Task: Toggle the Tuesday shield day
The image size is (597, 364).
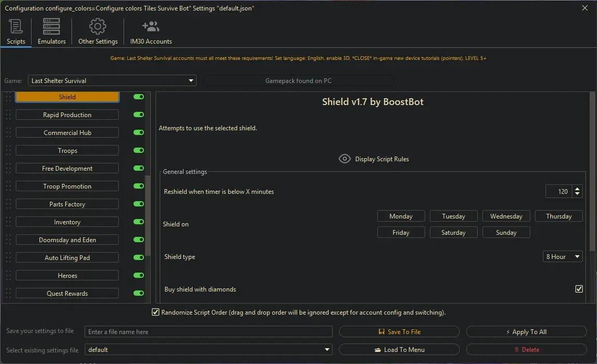Action: pyautogui.click(x=454, y=216)
